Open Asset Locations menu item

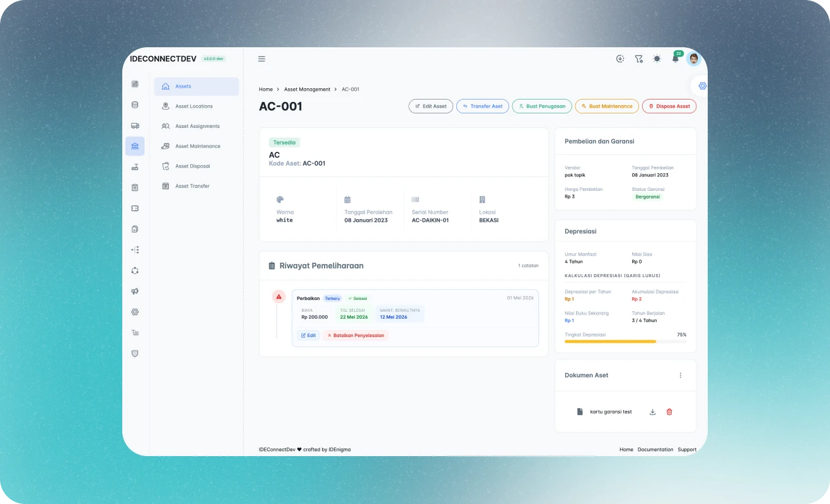click(197, 106)
